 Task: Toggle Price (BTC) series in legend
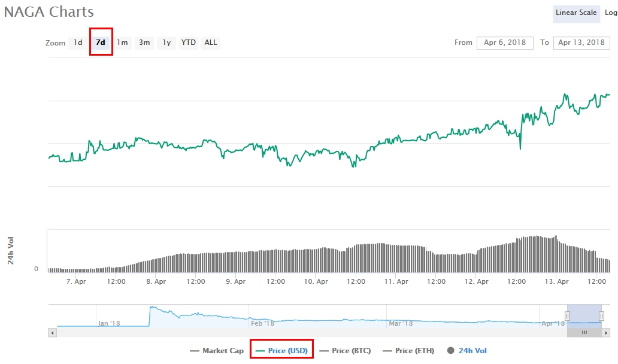pos(346,351)
